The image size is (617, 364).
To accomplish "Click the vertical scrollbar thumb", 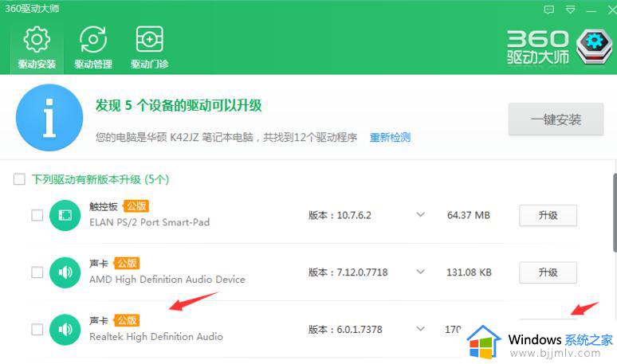I will tap(615, 213).
